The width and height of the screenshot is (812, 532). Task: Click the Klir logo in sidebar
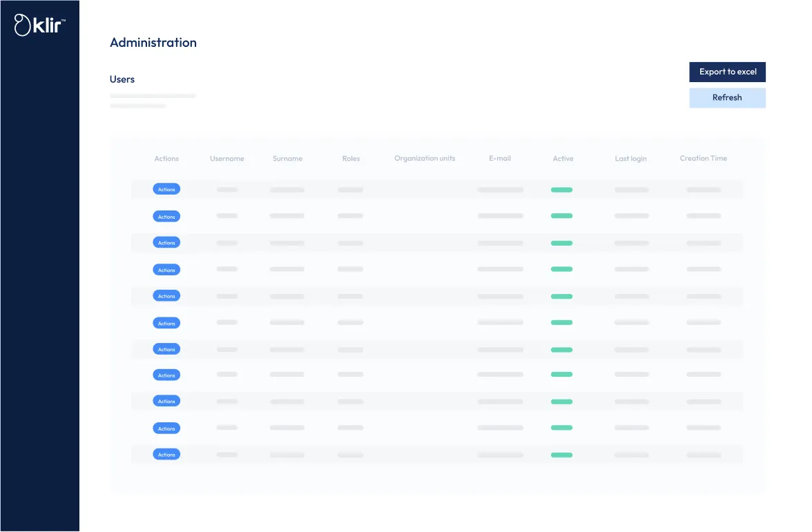point(40,26)
